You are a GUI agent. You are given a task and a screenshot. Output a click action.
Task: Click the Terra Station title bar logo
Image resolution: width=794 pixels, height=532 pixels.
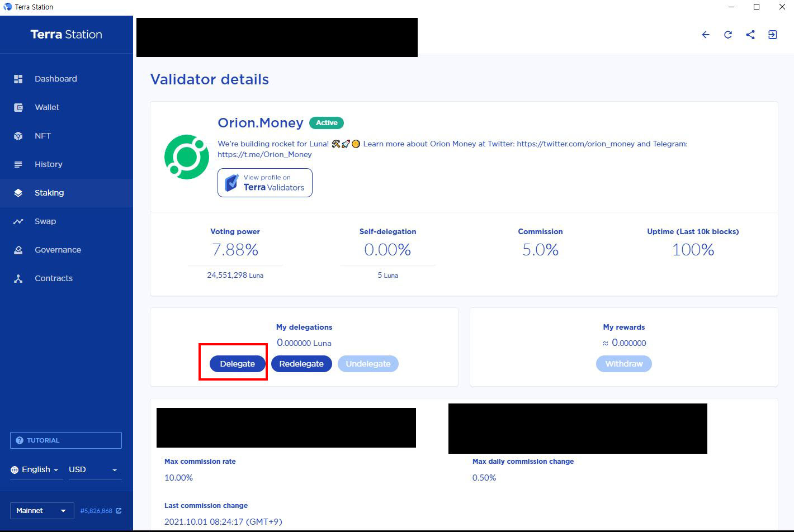click(7, 7)
